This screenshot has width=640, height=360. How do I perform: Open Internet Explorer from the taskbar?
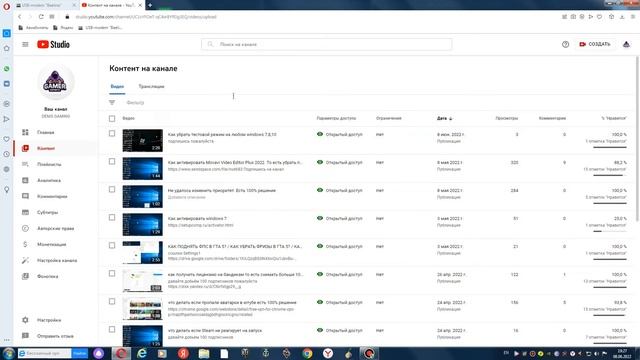pos(142,353)
